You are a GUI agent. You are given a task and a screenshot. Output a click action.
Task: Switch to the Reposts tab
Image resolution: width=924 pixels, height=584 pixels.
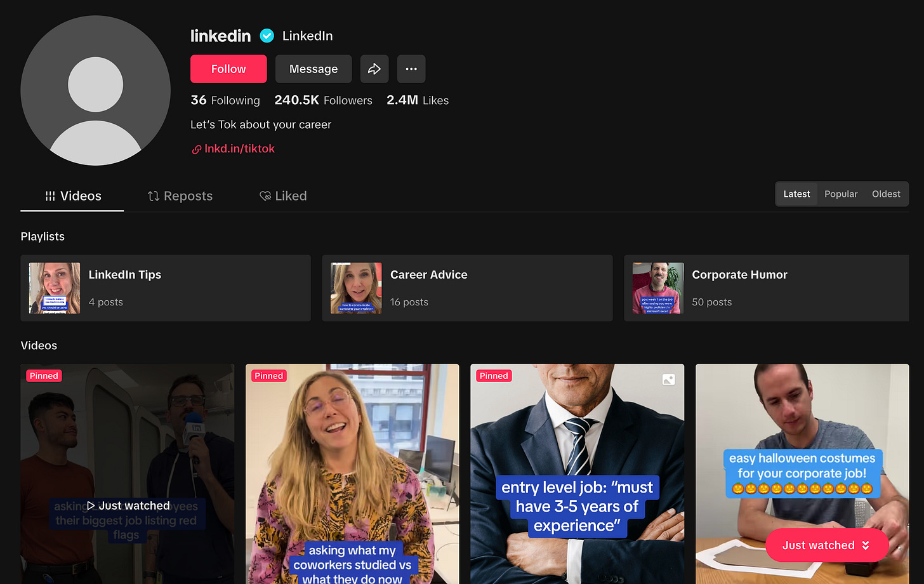click(180, 196)
